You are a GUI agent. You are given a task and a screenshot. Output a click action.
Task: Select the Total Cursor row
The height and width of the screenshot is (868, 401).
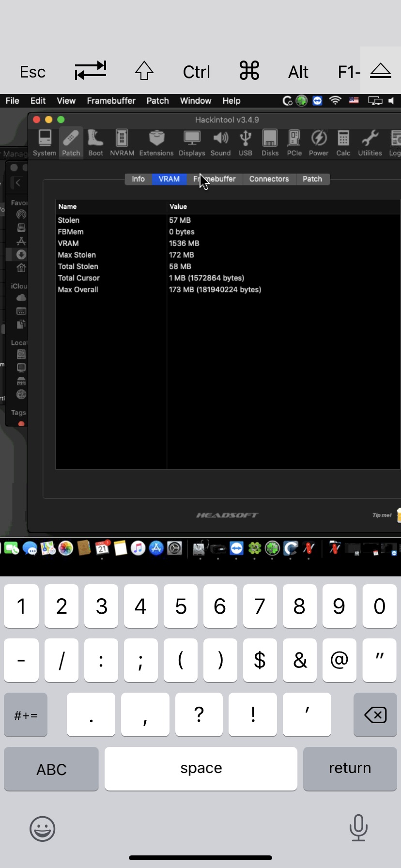pos(228,278)
